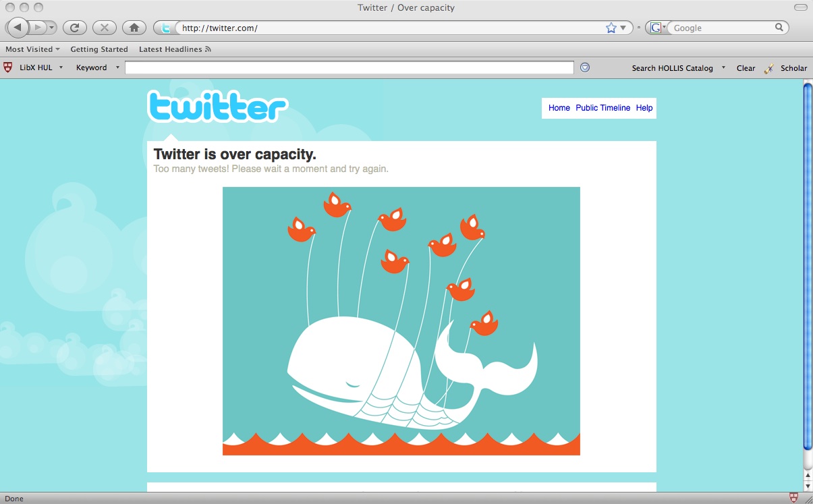The image size is (813, 504).
Task: Bookmark page with the star icon
Action: [611, 28]
